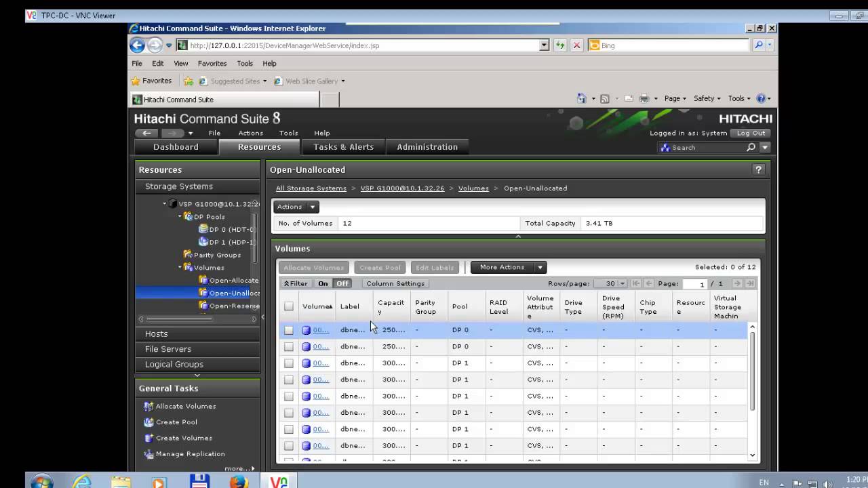The image size is (868, 488).
Task: Click the Favorites star icon
Action: pyautogui.click(x=136, y=81)
